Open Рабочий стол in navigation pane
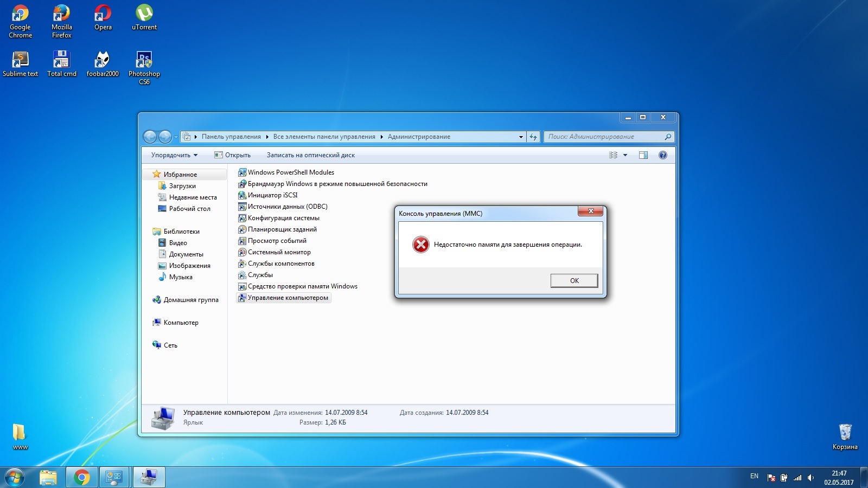Image resolution: width=868 pixels, height=488 pixels. (189, 209)
